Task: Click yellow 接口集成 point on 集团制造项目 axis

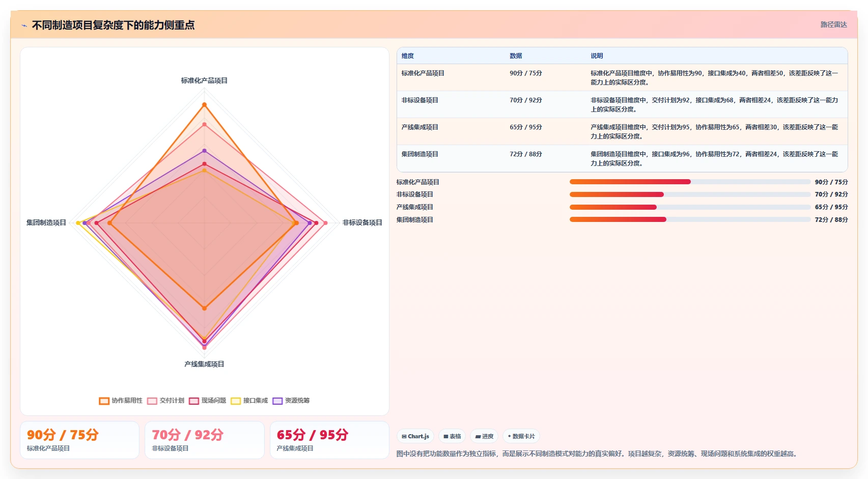Action: pyautogui.click(x=78, y=223)
